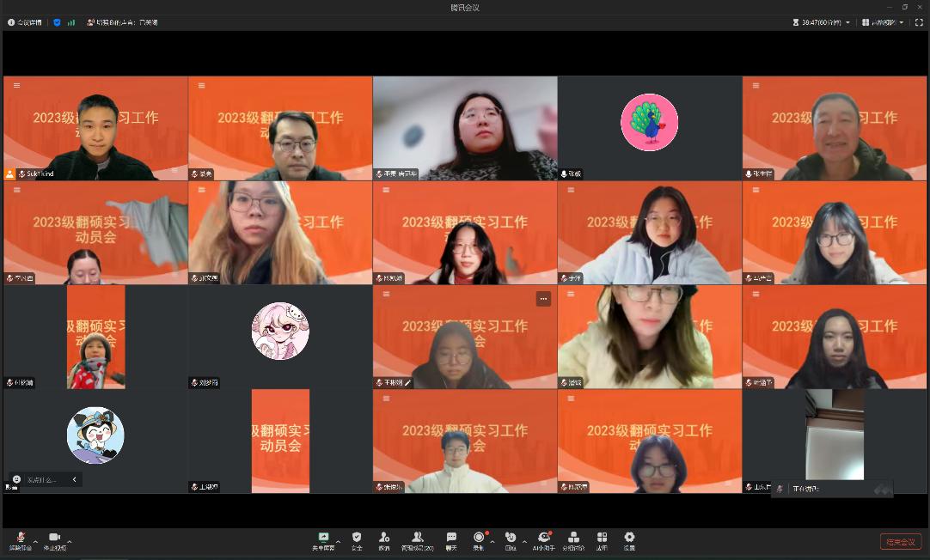Click the red end meeting button
Viewport: 930px width, 560px height.
[900, 541]
